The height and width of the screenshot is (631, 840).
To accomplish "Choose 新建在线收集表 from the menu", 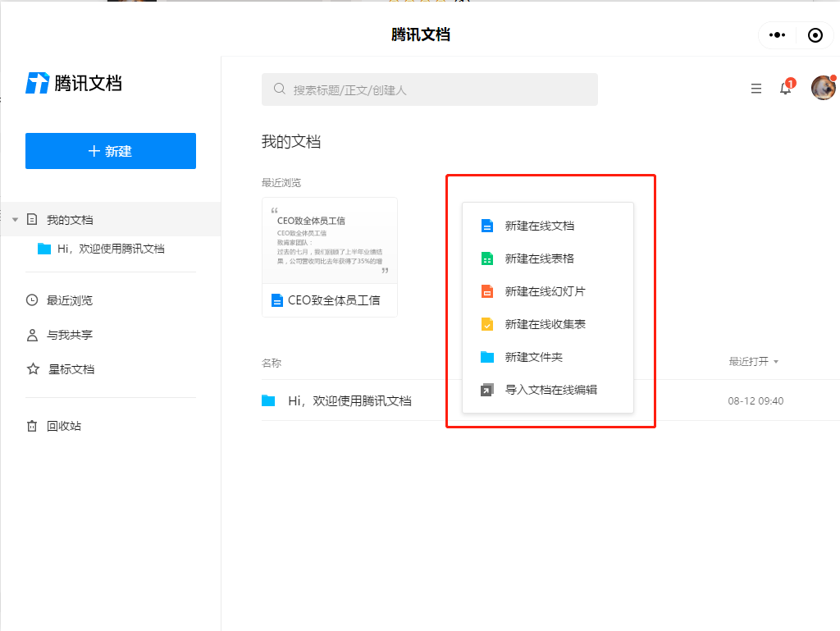I will [547, 324].
